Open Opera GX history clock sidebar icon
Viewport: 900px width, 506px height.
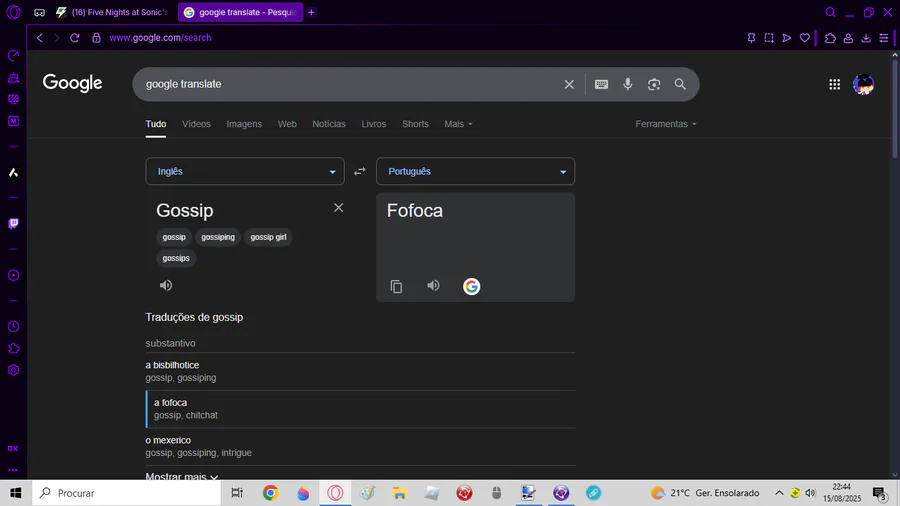point(13,326)
